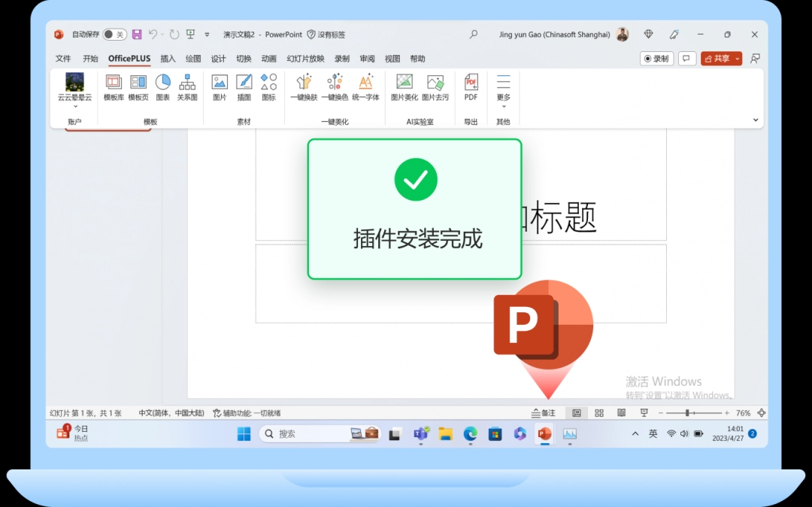
Task: Toggle notes panel via 备注
Action: point(543,412)
